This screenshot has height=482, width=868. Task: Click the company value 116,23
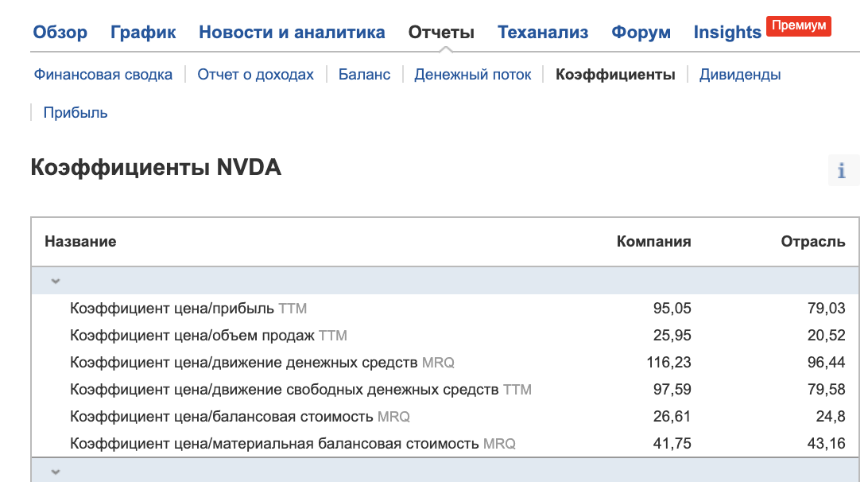(668, 363)
